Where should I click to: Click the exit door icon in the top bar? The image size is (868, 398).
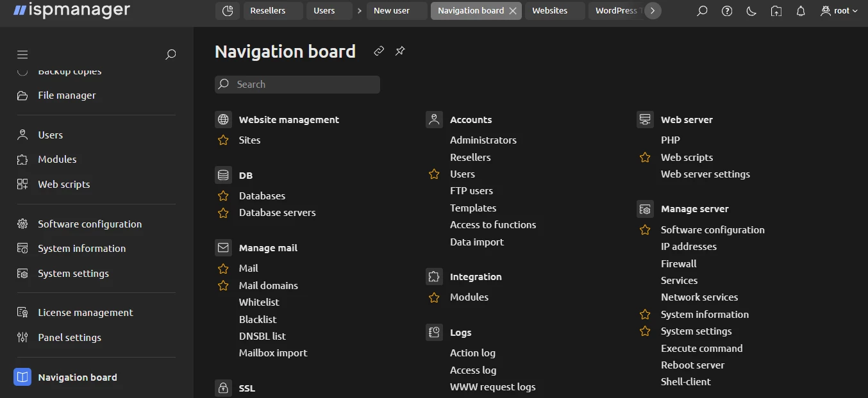click(776, 11)
